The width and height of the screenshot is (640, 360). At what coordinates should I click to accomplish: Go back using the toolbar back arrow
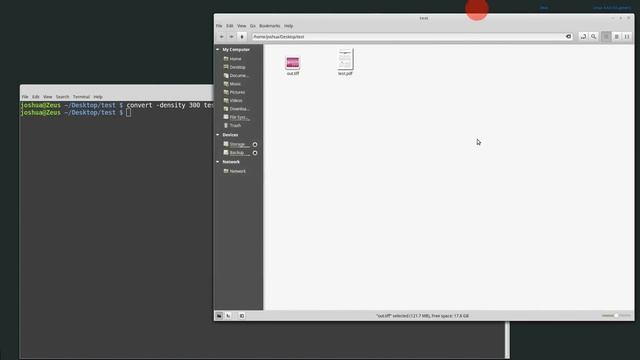(221, 37)
